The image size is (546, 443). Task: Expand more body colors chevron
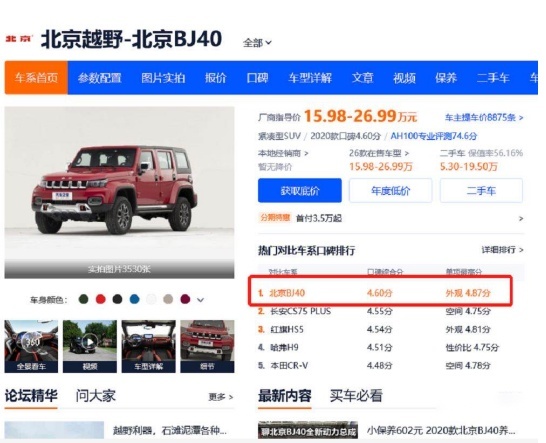[201, 300]
